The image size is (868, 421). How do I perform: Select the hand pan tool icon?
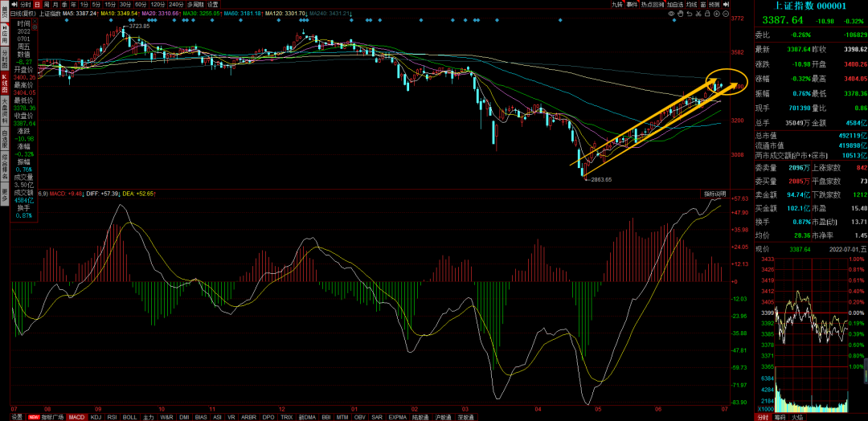click(681, 14)
